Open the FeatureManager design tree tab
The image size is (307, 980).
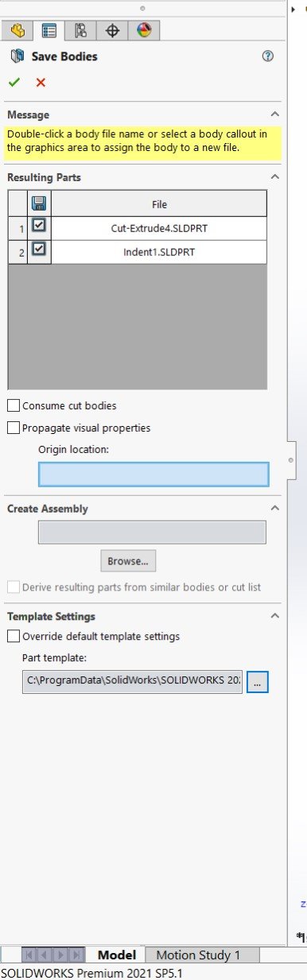coord(17,31)
